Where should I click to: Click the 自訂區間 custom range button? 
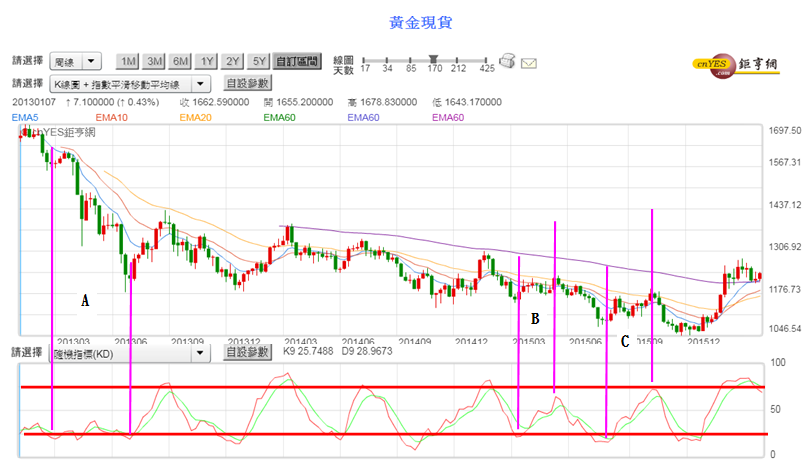point(297,62)
